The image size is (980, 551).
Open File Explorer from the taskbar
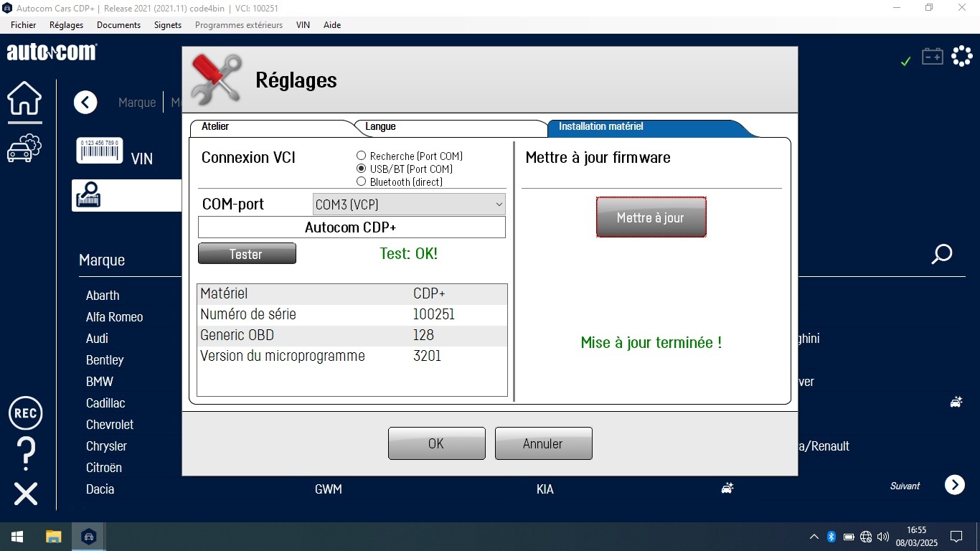tap(53, 537)
